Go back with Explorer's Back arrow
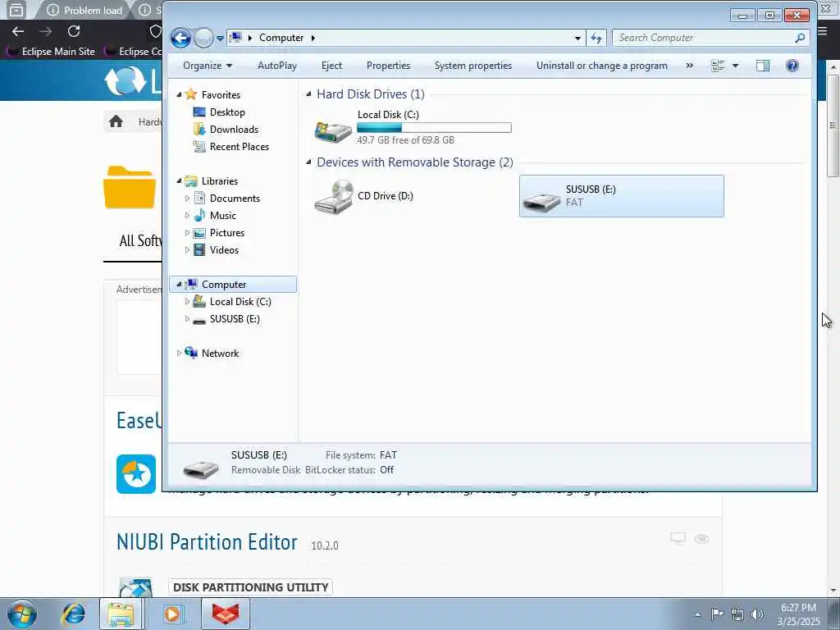The width and height of the screenshot is (840, 630). pyautogui.click(x=180, y=38)
